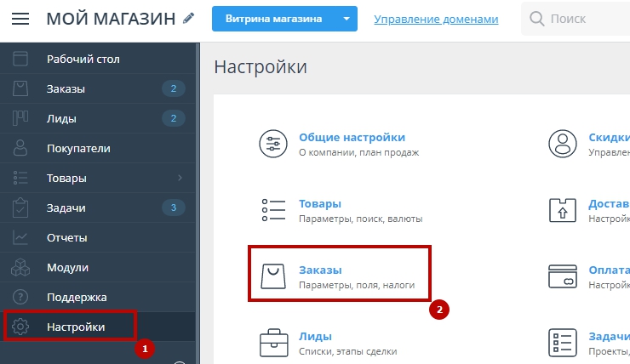This screenshot has height=364, width=630.
Task: Click the 'О компании, план продаж' description
Action: 358,152
